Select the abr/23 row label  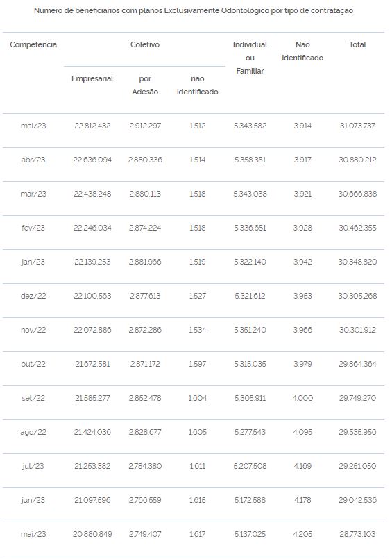click(x=33, y=160)
